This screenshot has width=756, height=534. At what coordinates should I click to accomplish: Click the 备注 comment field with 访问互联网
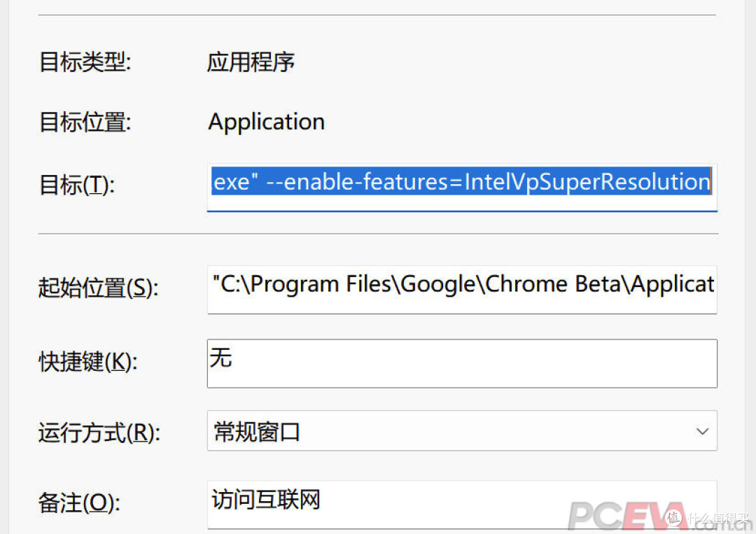click(462, 501)
